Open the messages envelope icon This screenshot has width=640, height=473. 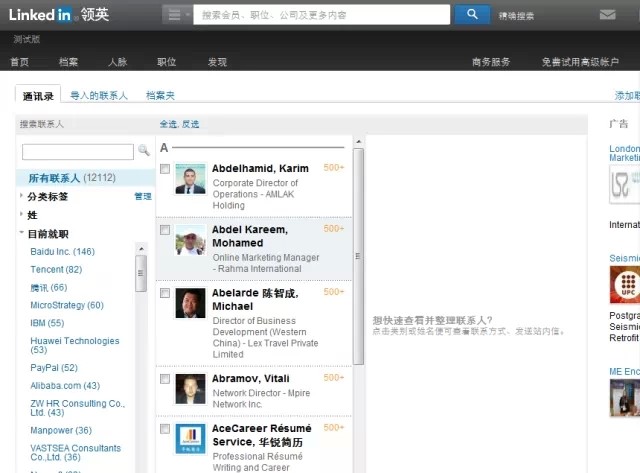[x=607, y=15]
